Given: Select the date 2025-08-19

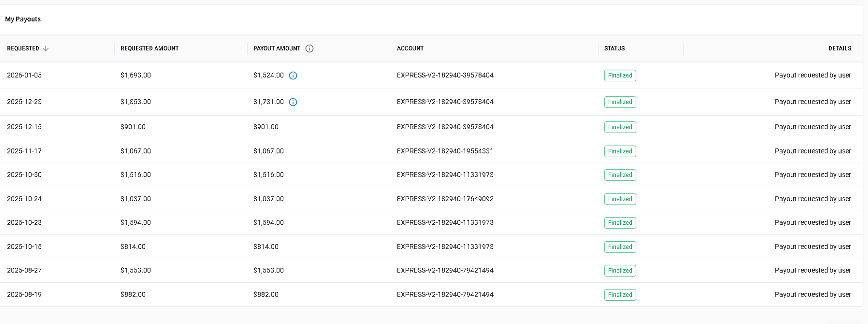Looking at the screenshot, I should tap(24, 294).
